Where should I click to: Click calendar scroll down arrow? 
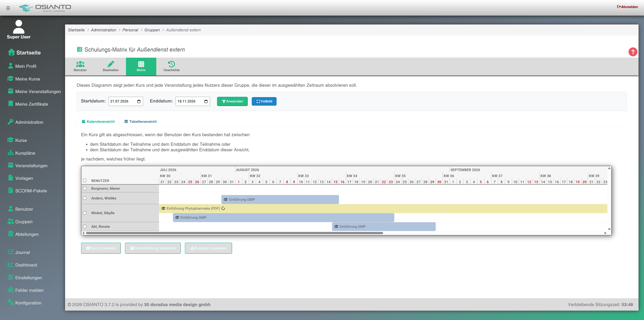tap(609, 229)
